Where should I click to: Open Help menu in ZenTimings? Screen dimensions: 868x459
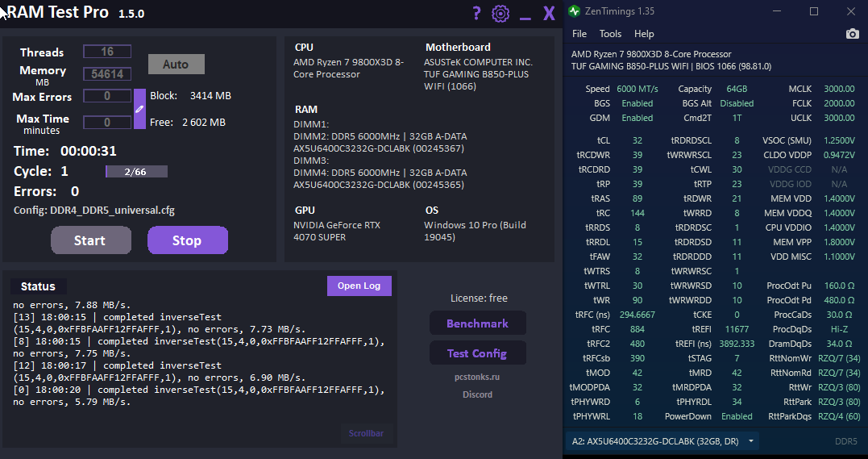[644, 34]
